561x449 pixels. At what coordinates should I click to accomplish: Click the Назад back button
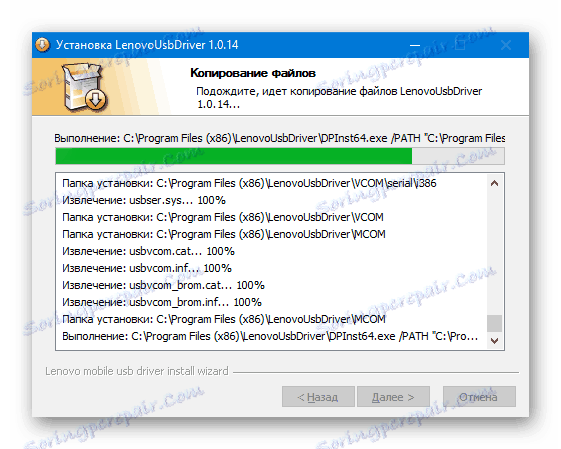318,397
